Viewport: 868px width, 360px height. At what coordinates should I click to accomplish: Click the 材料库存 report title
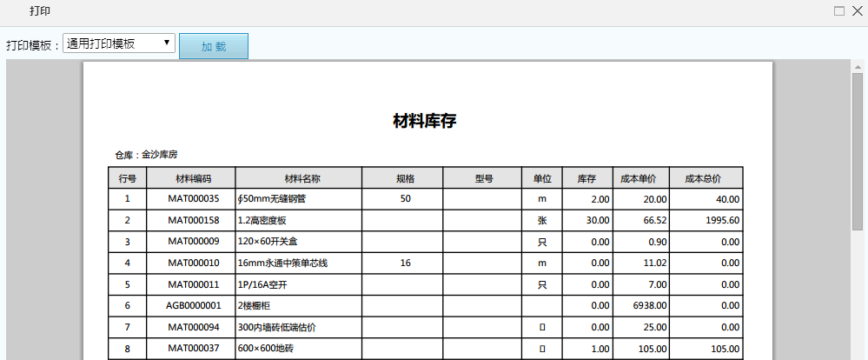[425, 121]
